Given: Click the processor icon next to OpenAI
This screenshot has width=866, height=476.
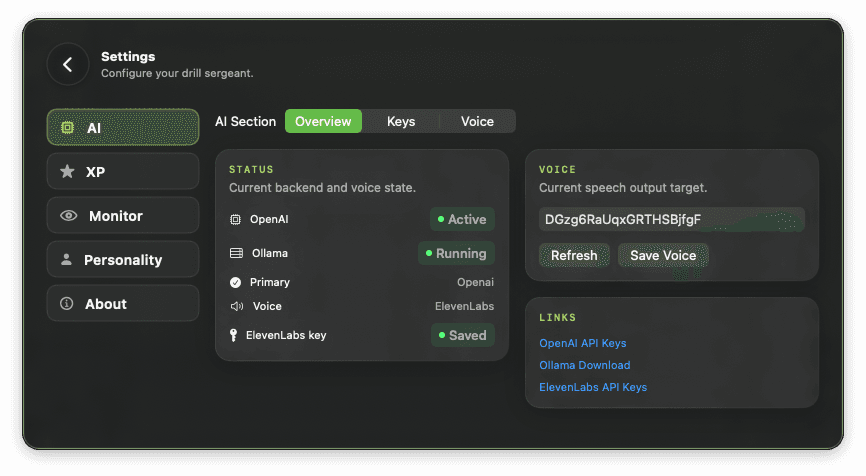Looking at the screenshot, I should (x=235, y=219).
